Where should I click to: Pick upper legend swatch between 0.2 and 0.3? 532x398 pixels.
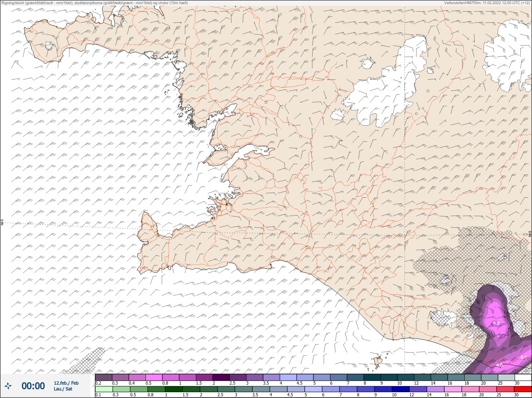click(x=103, y=377)
